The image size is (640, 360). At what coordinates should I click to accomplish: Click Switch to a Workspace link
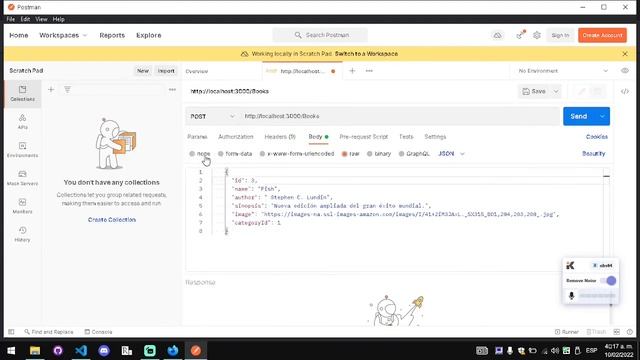[367, 54]
